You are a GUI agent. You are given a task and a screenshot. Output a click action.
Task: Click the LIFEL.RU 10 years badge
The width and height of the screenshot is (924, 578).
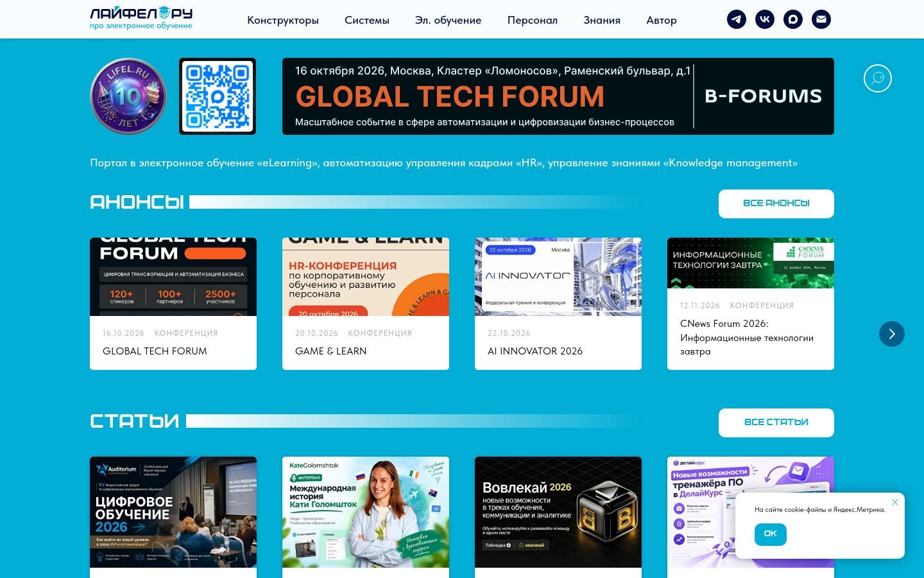(x=128, y=96)
